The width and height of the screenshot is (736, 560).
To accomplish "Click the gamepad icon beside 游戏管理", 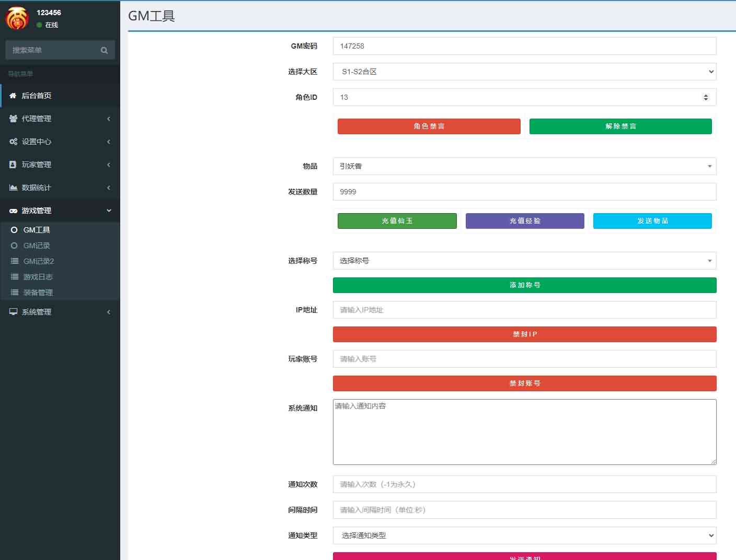I will 13,211.
